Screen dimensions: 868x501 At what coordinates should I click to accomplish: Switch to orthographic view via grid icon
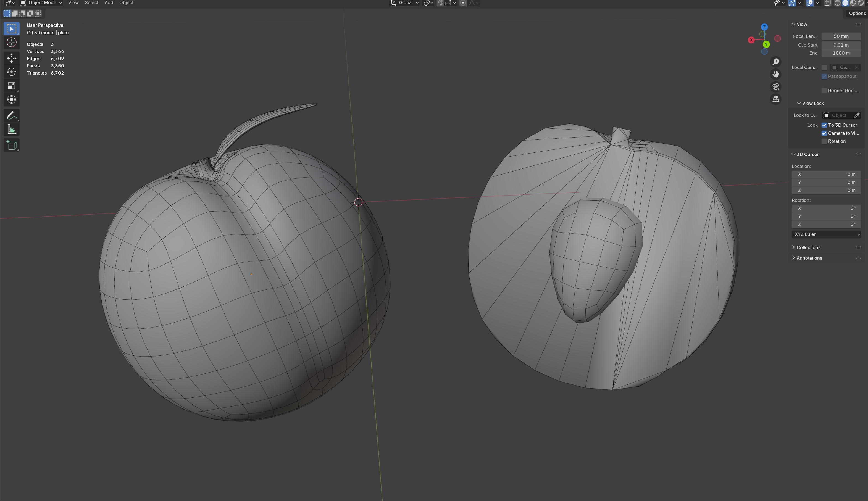tap(776, 99)
